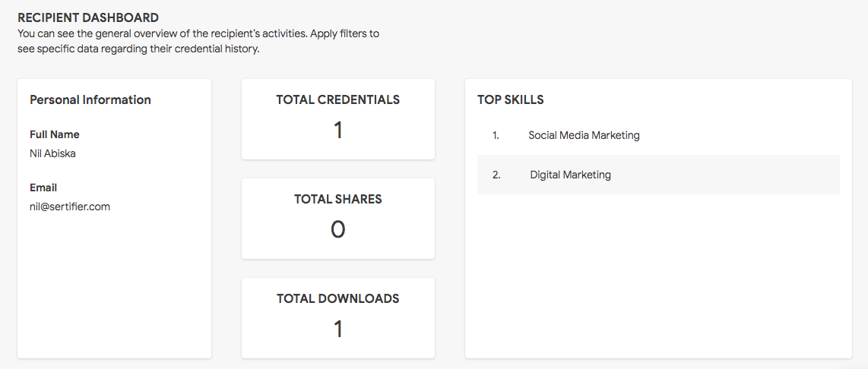Click the Total Credentials count of 1
Screen dimensions: 868x369
tap(337, 131)
